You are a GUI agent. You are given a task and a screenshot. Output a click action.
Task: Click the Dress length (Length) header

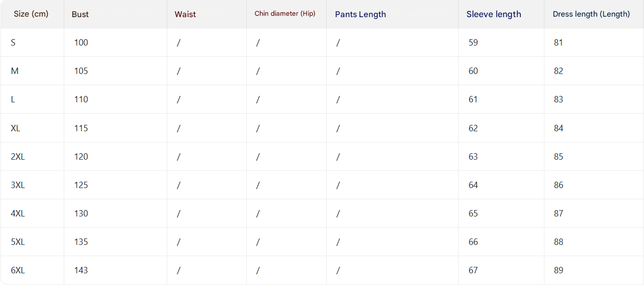point(591,14)
